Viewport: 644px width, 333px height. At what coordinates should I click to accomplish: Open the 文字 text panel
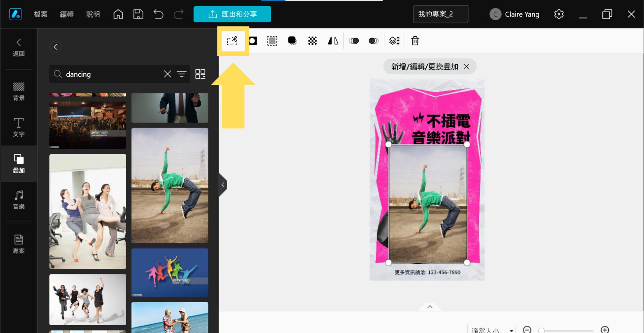19,128
